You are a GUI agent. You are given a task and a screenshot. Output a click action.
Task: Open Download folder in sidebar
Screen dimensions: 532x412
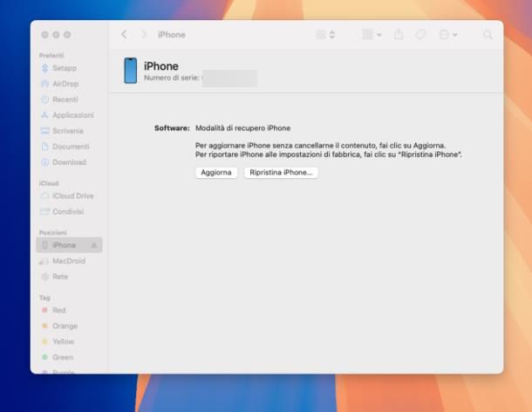click(70, 162)
